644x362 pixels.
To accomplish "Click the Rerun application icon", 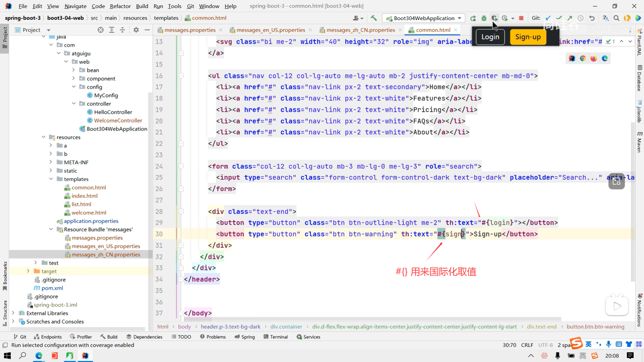I will click(x=473, y=18).
